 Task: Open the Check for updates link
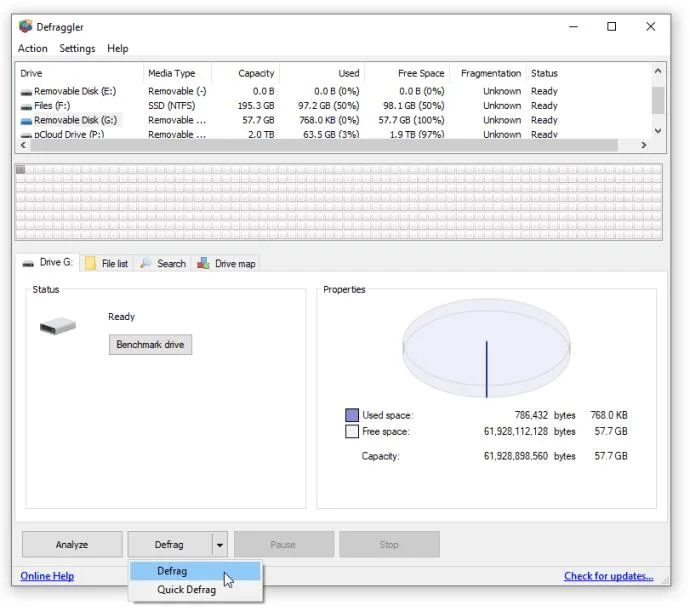[609, 576]
